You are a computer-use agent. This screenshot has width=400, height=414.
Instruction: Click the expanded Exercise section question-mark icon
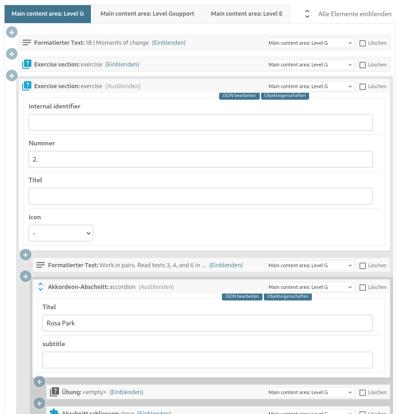click(x=26, y=86)
